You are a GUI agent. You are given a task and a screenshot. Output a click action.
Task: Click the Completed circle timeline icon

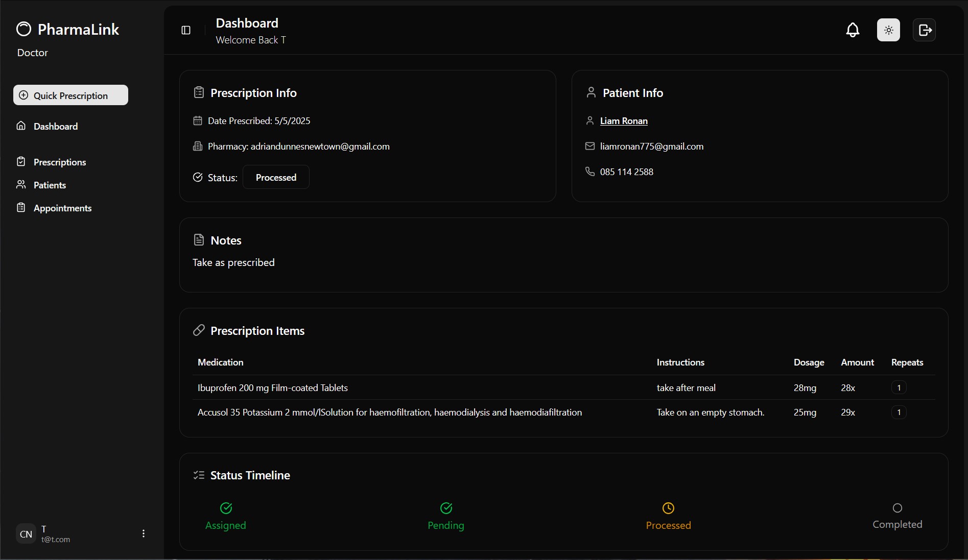[897, 508]
